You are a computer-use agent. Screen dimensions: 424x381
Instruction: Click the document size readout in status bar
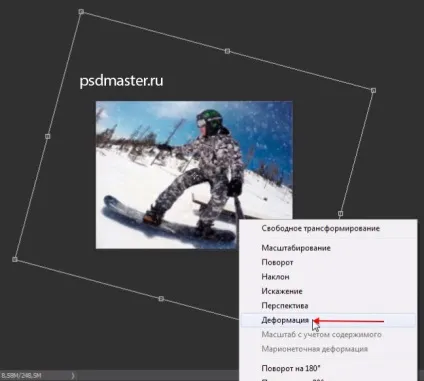(21, 376)
